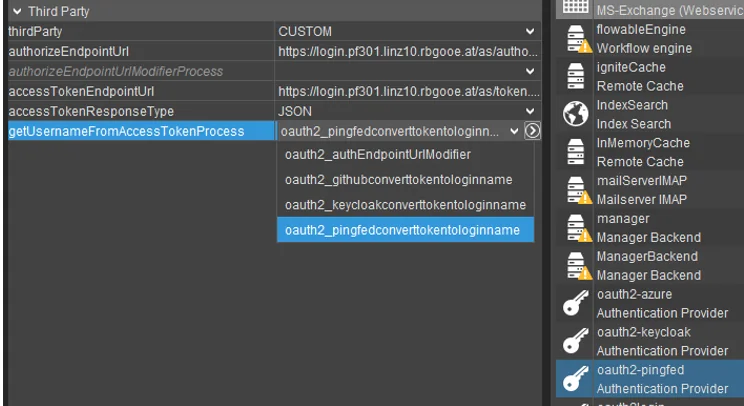Screen dimensions: 744x406
Task: Click the IndexSearch globe icon
Action: tap(576, 114)
